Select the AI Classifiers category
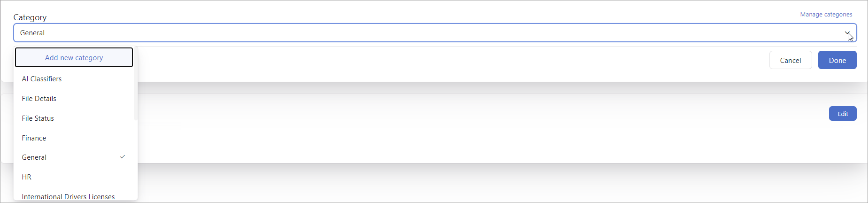868x203 pixels. 42,79
